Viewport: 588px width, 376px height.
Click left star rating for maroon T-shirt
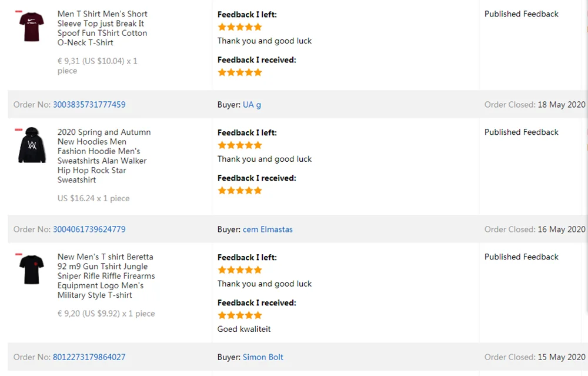[x=240, y=27]
